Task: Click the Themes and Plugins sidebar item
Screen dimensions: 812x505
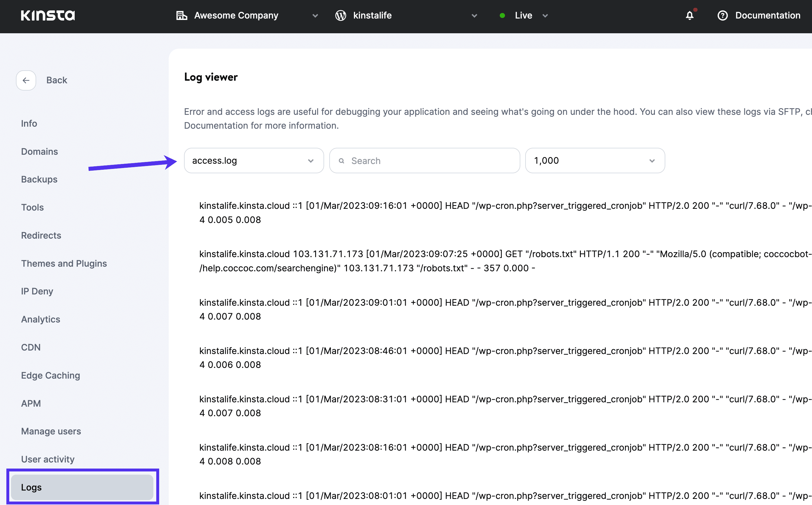Action: pyautogui.click(x=64, y=263)
